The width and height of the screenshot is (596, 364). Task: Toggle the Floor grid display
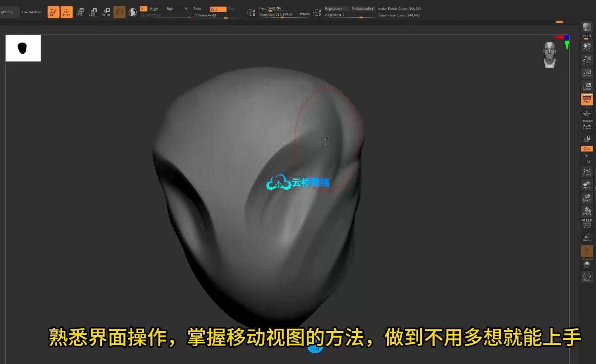tap(587, 113)
